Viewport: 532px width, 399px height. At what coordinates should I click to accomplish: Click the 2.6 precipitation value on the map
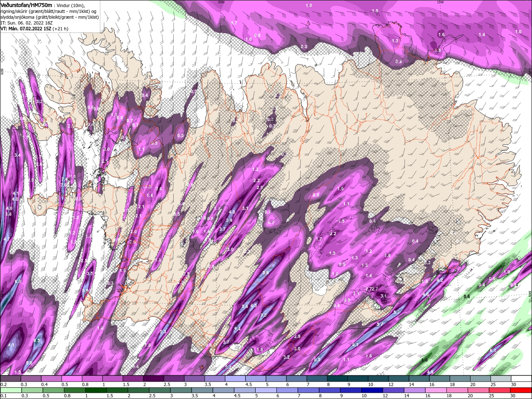pos(159,189)
